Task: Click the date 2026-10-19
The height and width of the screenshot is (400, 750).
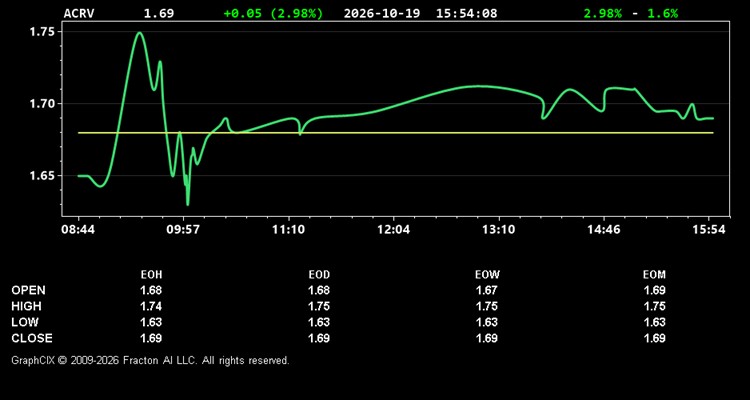Action: click(x=382, y=13)
